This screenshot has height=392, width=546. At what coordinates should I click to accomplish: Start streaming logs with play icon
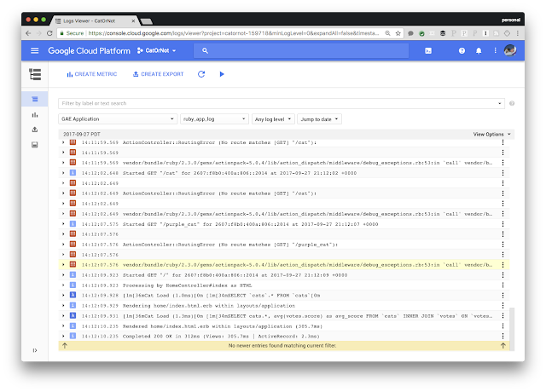[x=222, y=74]
